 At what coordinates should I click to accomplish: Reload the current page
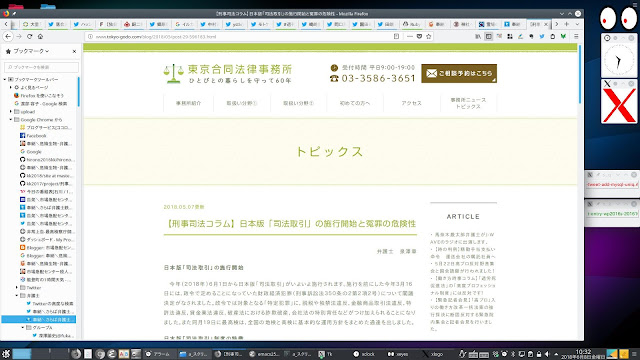[x=29, y=36]
